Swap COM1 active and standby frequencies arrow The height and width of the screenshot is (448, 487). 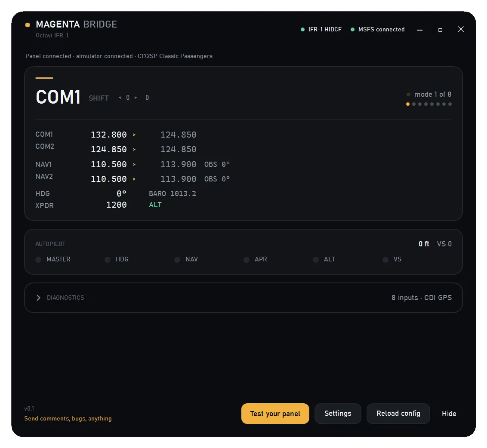pyautogui.click(x=134, y=135)
